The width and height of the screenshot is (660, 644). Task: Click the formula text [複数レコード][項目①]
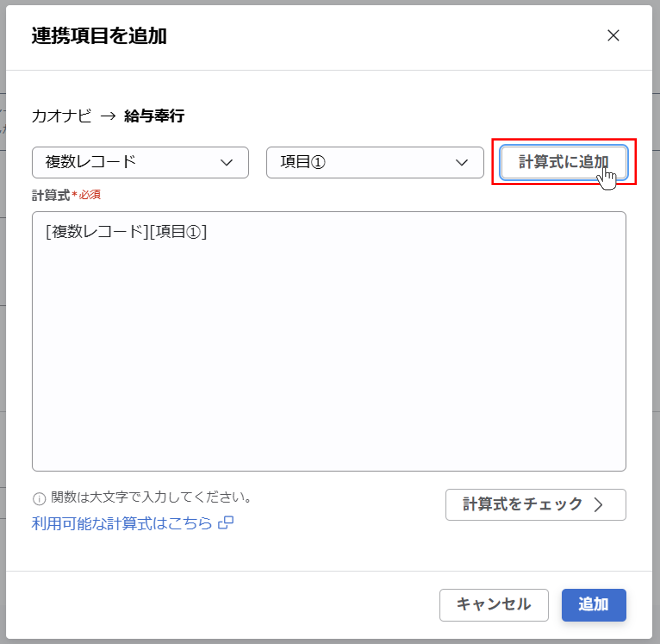(126, 232)
